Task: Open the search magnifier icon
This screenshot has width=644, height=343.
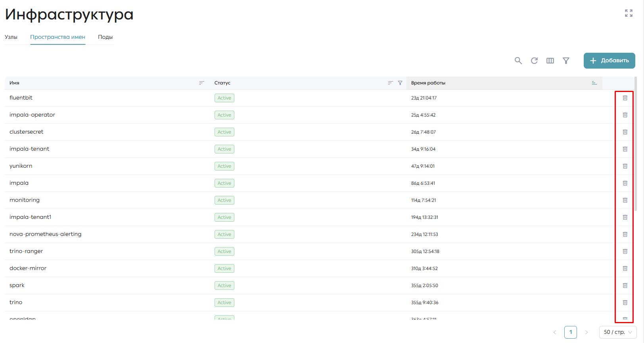Action: (x=518, y=61)
